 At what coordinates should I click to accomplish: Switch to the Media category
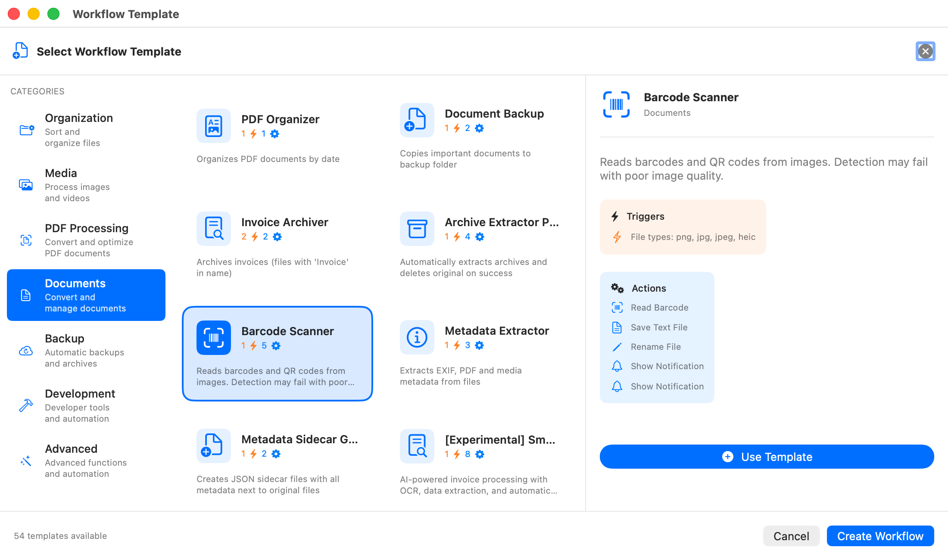[86, 185]
